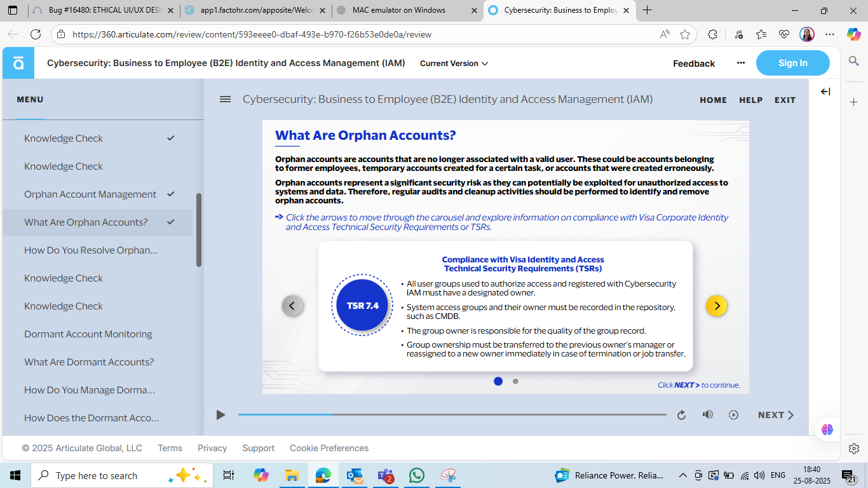
Task: Select What Are Dormant Accounts? menu item
Action: click(x=98, y=362)
